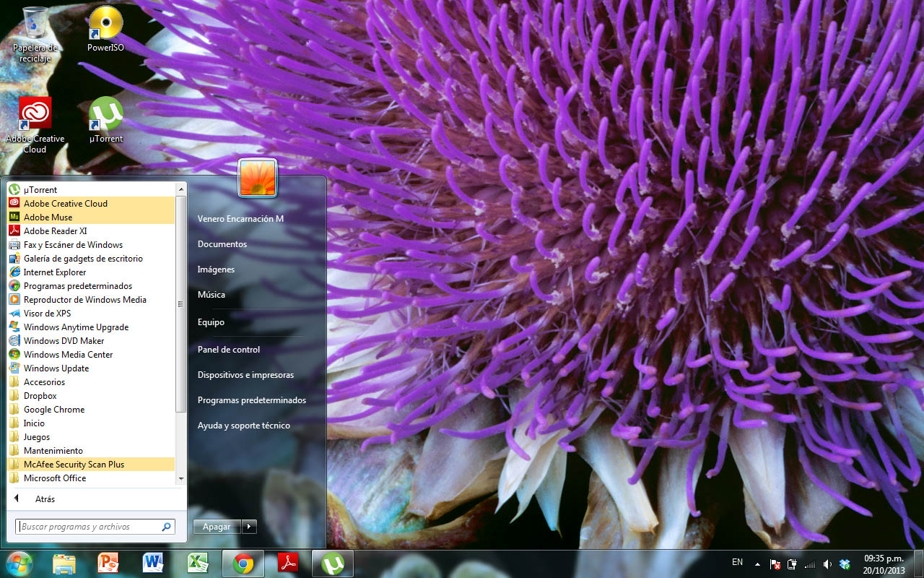This screenshot has width=924, height=578.
Task: Click the programs list scrollbar up arrow
Action: pos(181,189)
